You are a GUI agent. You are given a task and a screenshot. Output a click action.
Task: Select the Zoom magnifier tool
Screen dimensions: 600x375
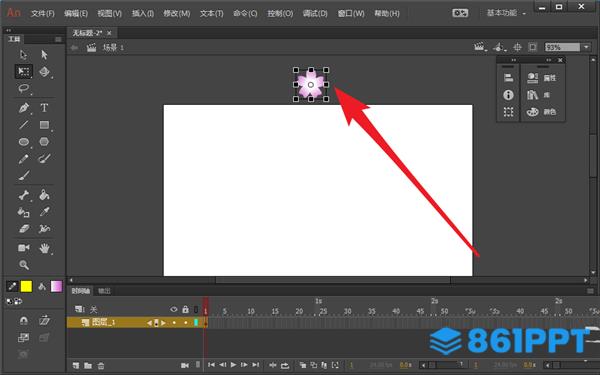coord(24,265)
